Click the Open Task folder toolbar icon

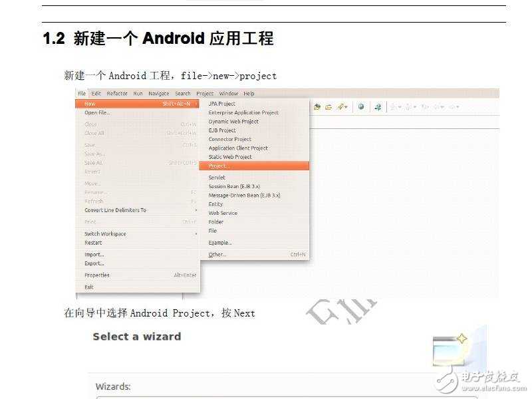(328, 107)
